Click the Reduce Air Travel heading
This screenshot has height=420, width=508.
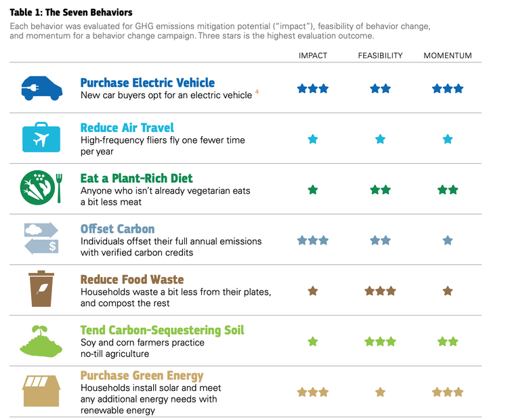(x=127, y=127)
